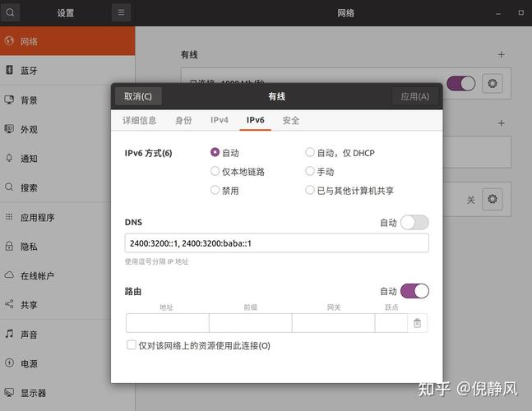This screenshot has width=532, height=411.
Task: Click the DNS address input field
Action: pos(276,243)
